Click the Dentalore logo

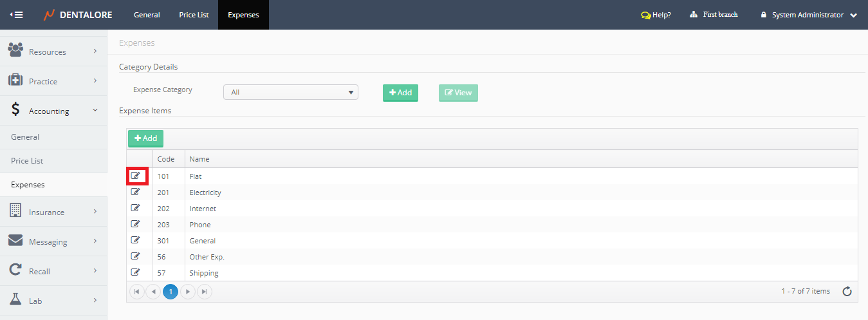coord(77,15)
